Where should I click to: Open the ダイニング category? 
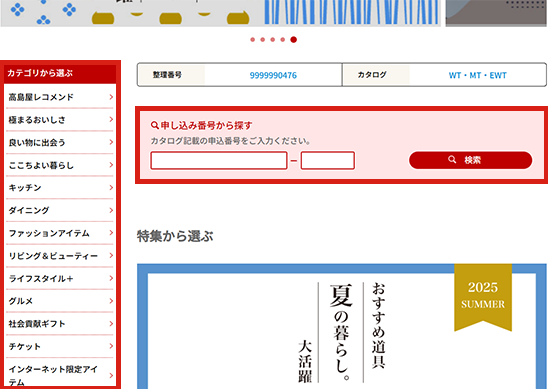point(60,210)
